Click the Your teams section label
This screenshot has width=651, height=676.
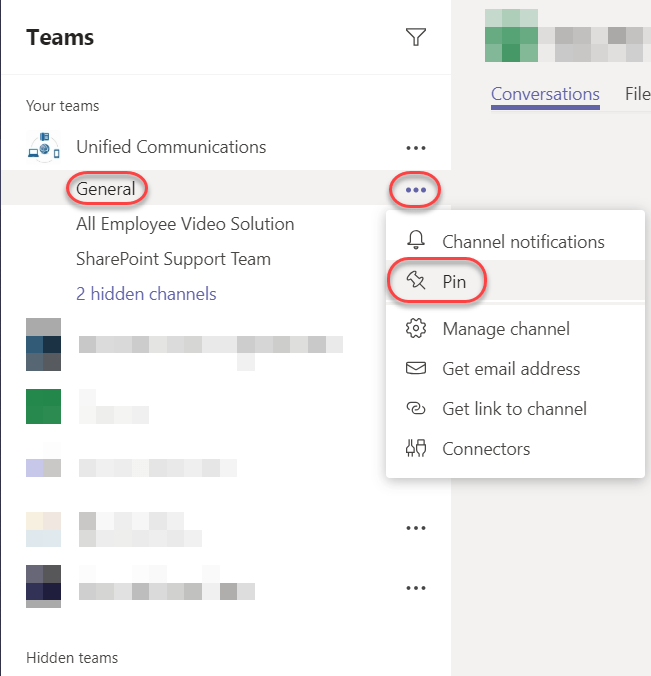click(x=63, y=106)
